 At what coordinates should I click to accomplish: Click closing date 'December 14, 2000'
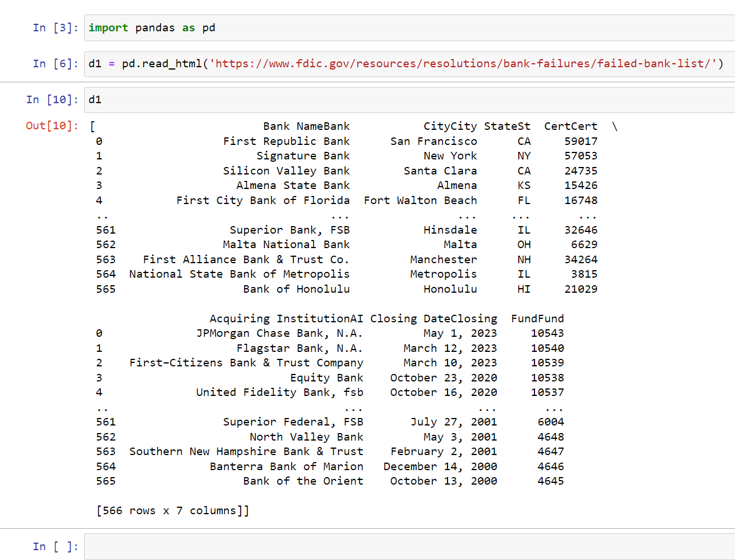click(x=441, y=467)
